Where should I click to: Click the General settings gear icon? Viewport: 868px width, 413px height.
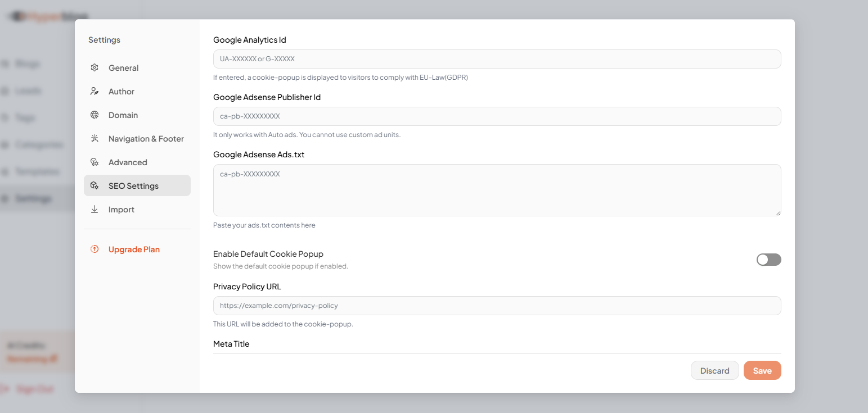click(x=95, y=67)
